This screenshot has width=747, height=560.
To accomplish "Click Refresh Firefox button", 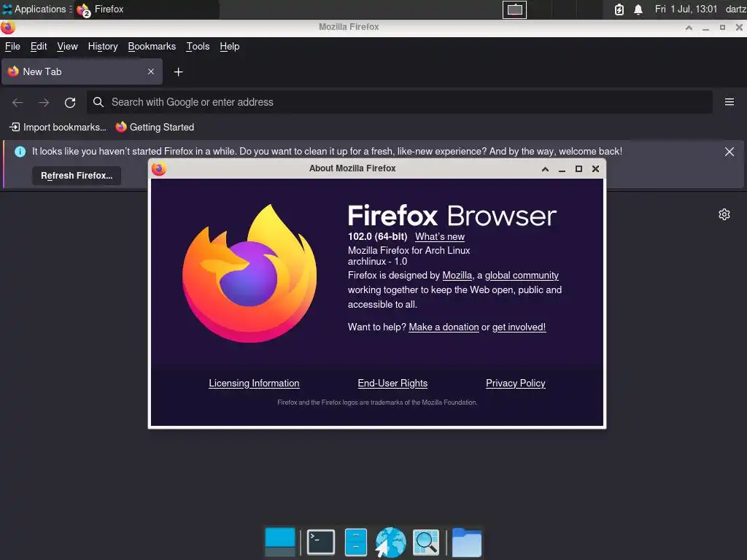I will (77, 176).
